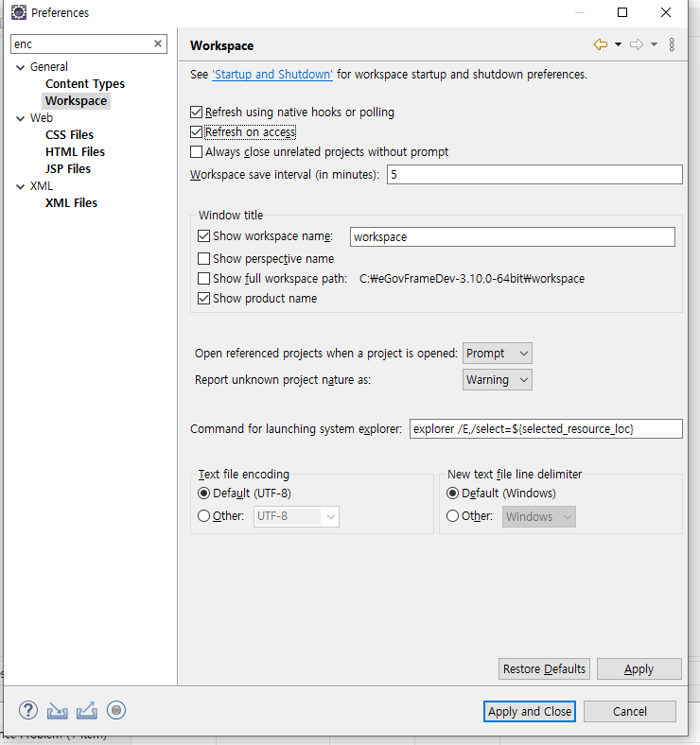The image size is (700, 745).
Task: Click Apply and Close button
Action: coord(530,711)
